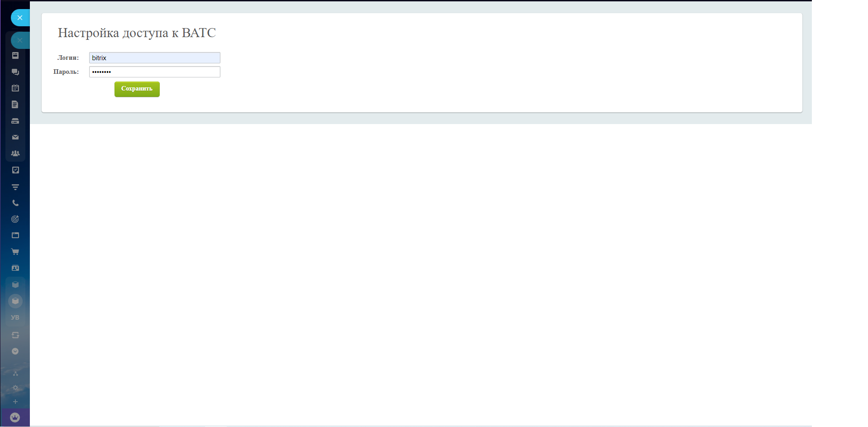The image size is (868, 427).
Task: Open the chat messages icon in sidebar
Action: click(x=15, y=72)
